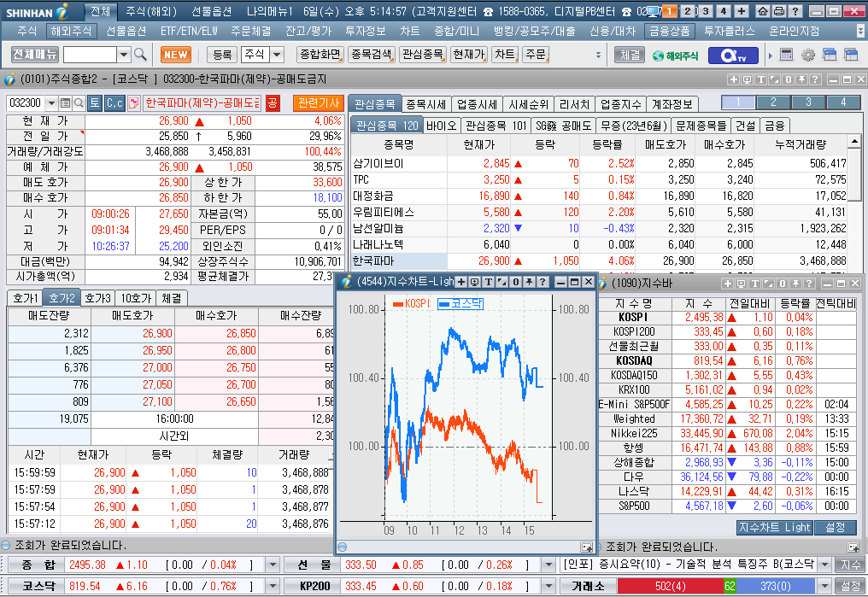Click the C,c icon button in stock panel
The height and width of the screenshot is (597, 868).
(114, 102)
